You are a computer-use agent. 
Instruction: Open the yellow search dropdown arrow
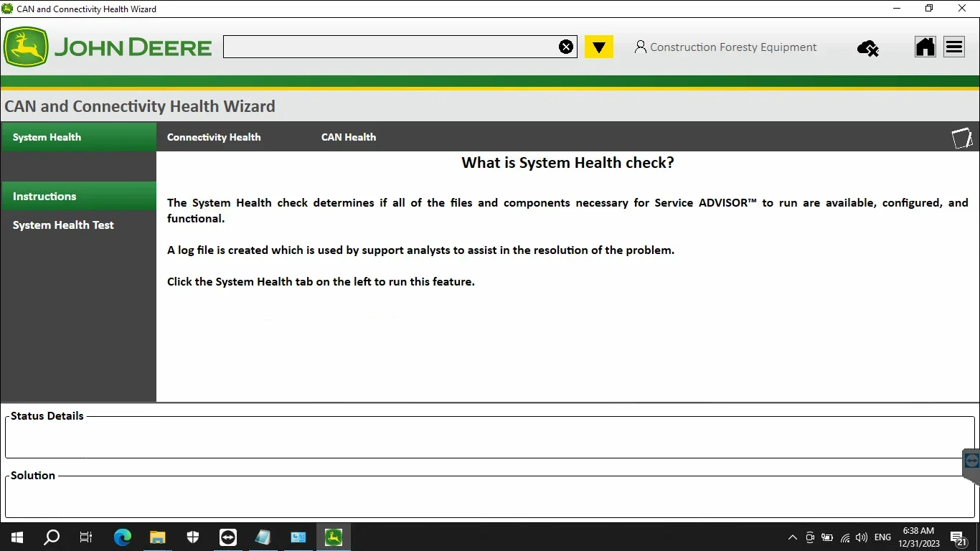[x=598, y=47]
